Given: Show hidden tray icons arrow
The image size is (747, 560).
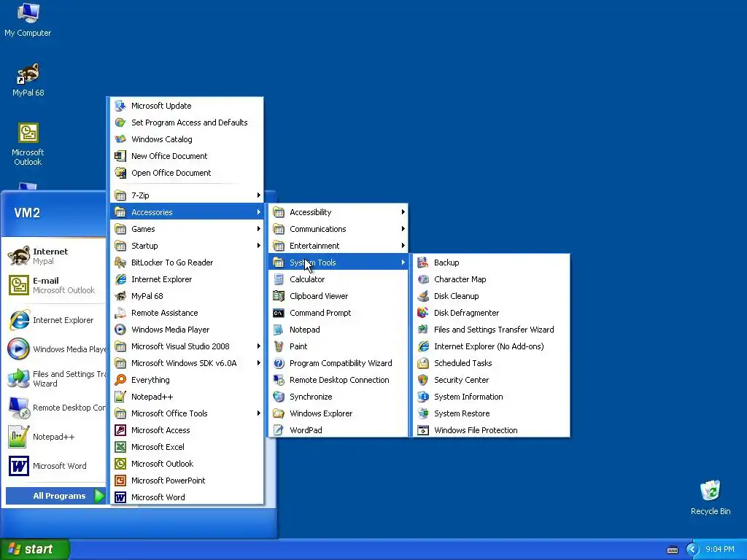Looking at the screenshot, I should click(692, 550).
